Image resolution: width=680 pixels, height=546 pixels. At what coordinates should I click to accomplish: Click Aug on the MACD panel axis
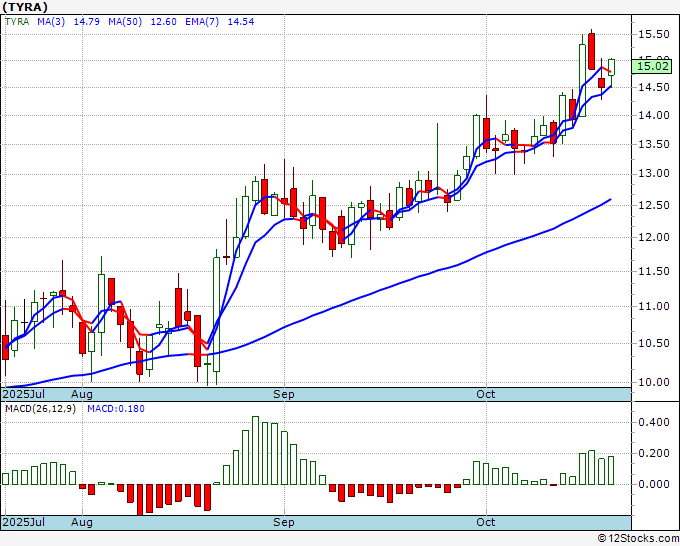coord(82,522)
